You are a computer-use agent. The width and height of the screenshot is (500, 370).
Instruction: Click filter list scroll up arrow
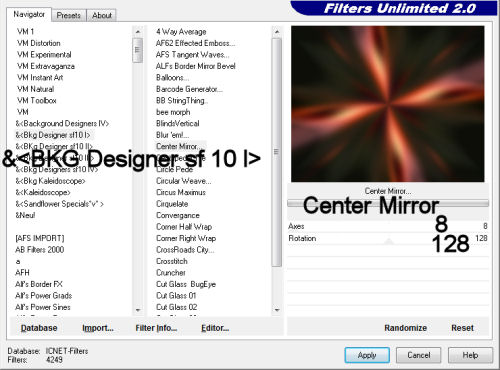277,32
